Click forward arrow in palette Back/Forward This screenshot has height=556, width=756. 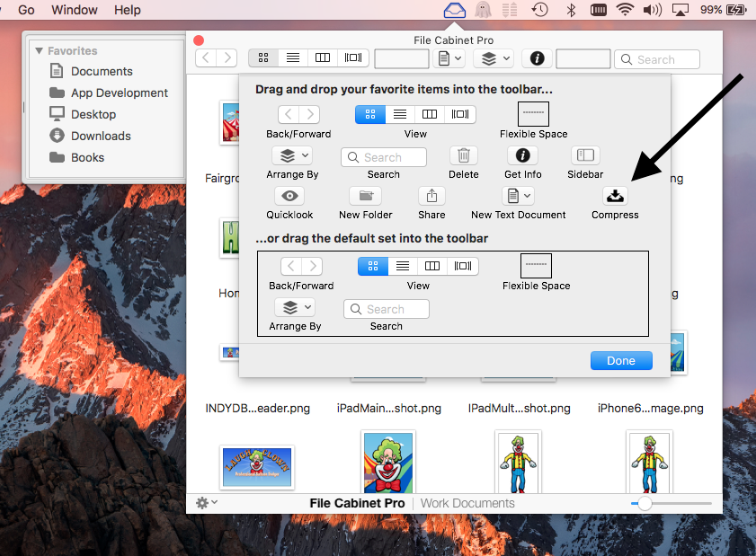click(309, 114)
